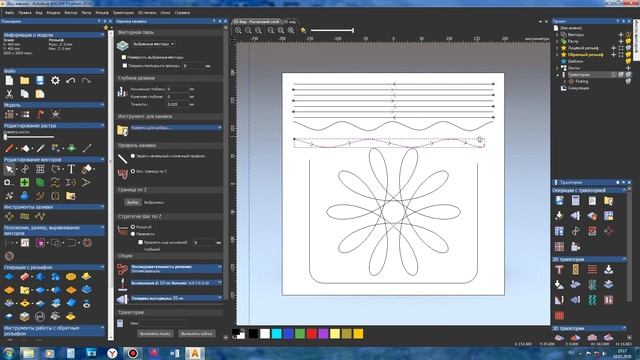This screenshot has height=360, width=640.
Task: Click the calculator icon in toolpath operations
Action: click(x=576, y=200)
